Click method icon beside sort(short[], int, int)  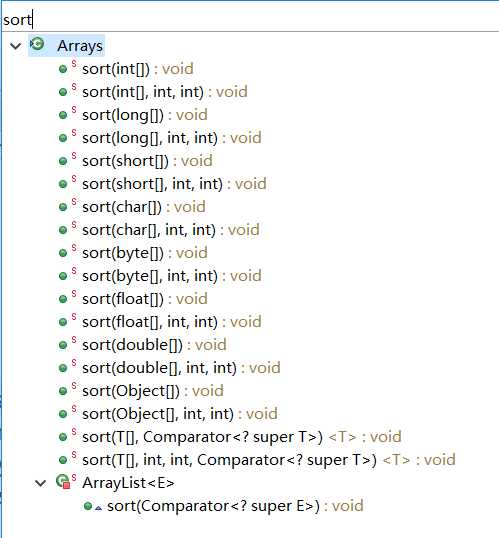63,185
